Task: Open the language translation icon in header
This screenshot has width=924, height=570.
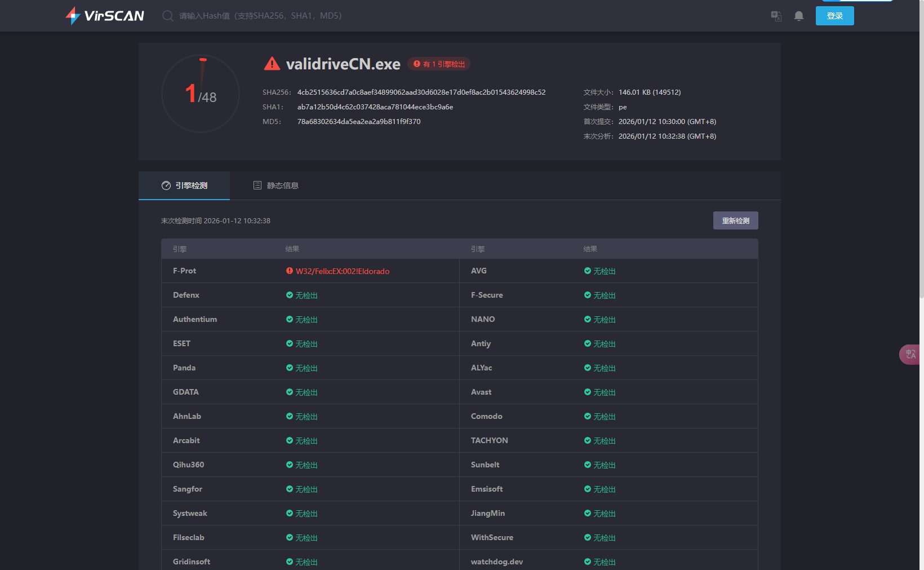Action: tap(776, 16)
